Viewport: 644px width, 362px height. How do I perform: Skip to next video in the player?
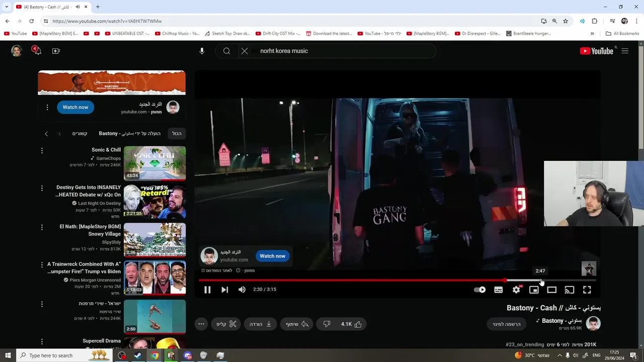tap(225, 290)
